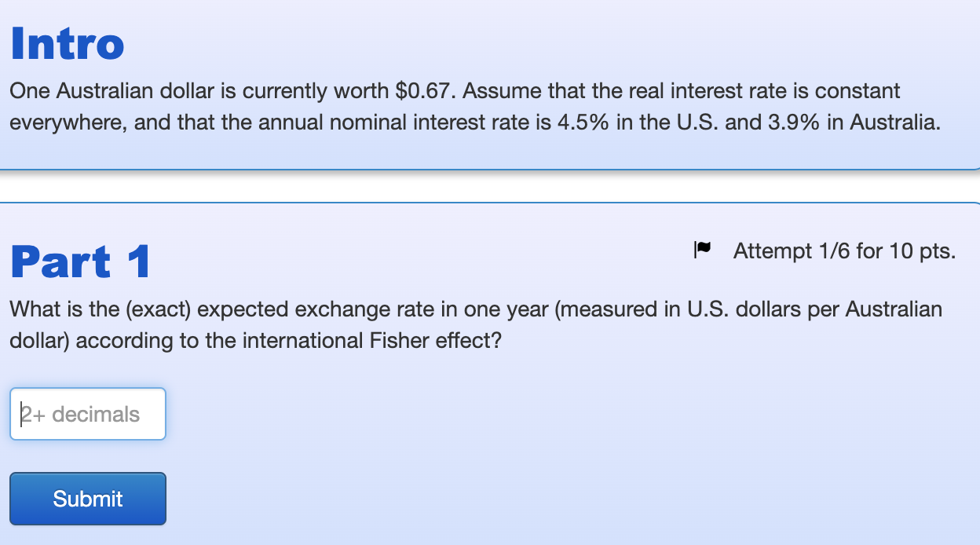This screenshot has width=980, height=545.
Task: Click the 'Attempt 1/6 for 10 pts.' text
Action: (844, 251)
